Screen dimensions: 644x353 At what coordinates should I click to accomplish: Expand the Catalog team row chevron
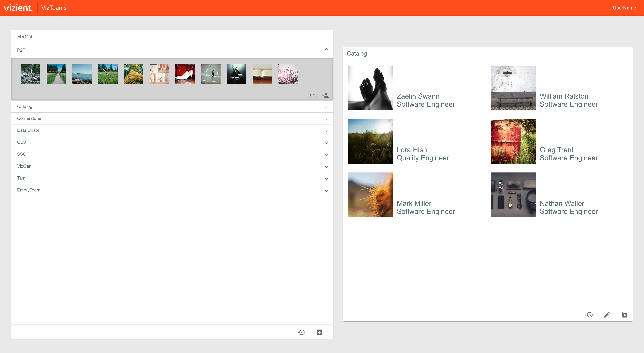[326, 107]
